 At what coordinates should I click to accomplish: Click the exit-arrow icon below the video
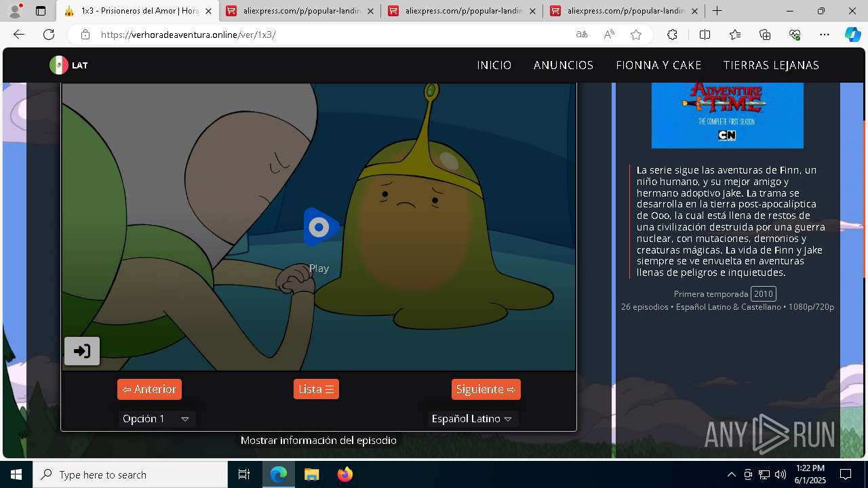pyautogui.click(x=82, y=351)
